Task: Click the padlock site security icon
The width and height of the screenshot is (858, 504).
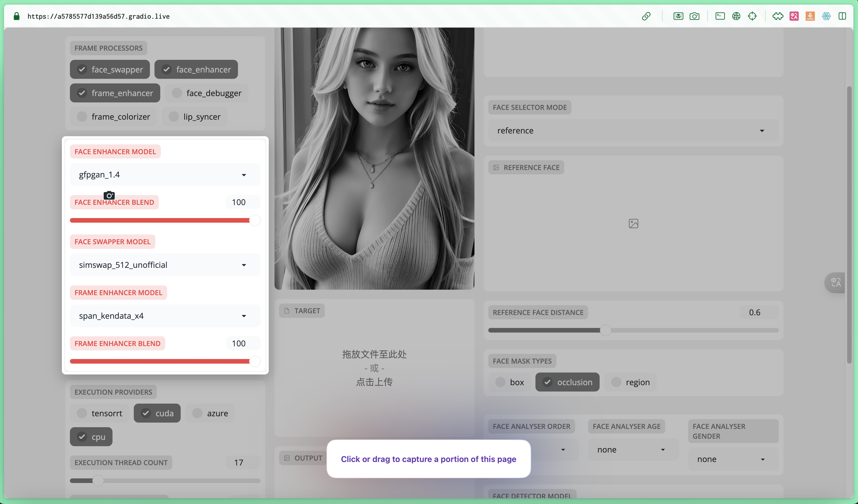Action: click(16, 16)
